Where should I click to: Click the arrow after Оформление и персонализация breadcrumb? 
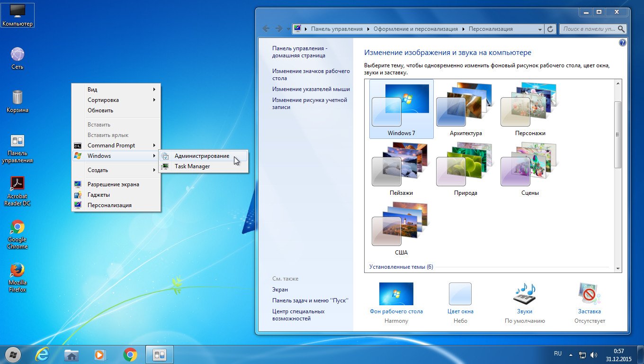click(463, 29)
